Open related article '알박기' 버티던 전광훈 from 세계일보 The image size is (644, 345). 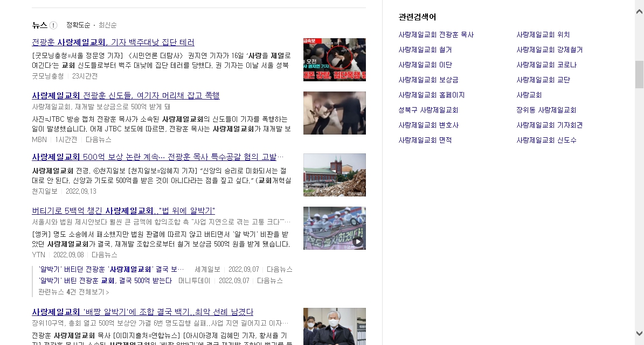(x=112, y=270)
